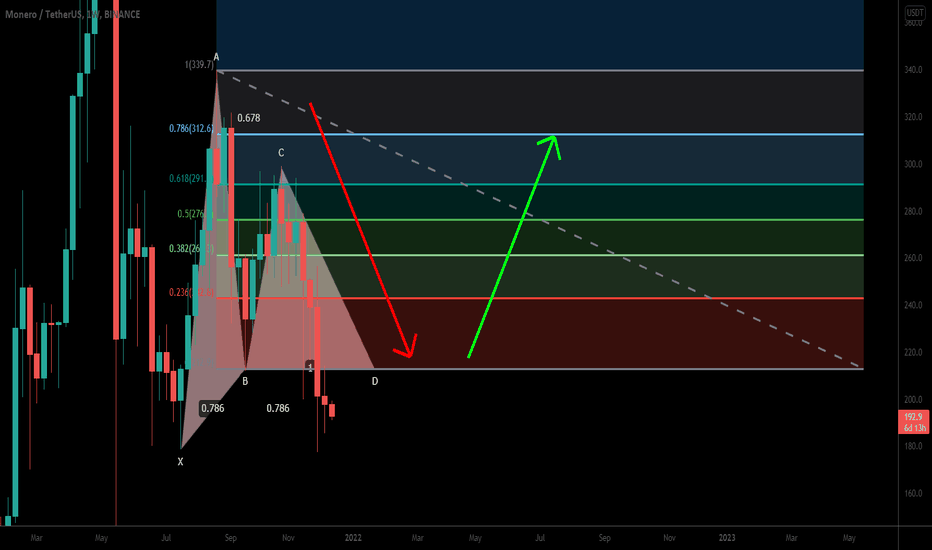Viewport: 932px width, 550px height.
Task: Click the 6d 13h candle countdown label
Action: click(913, 428)
